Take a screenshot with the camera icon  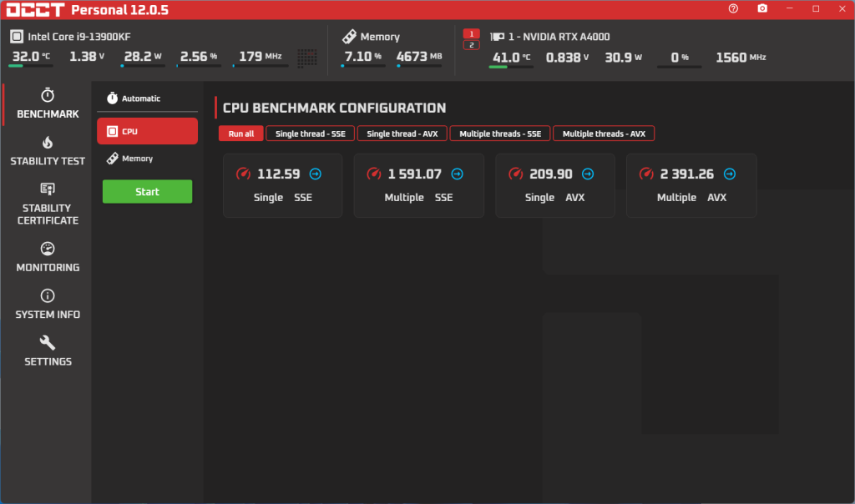click(x=762, y=8)
